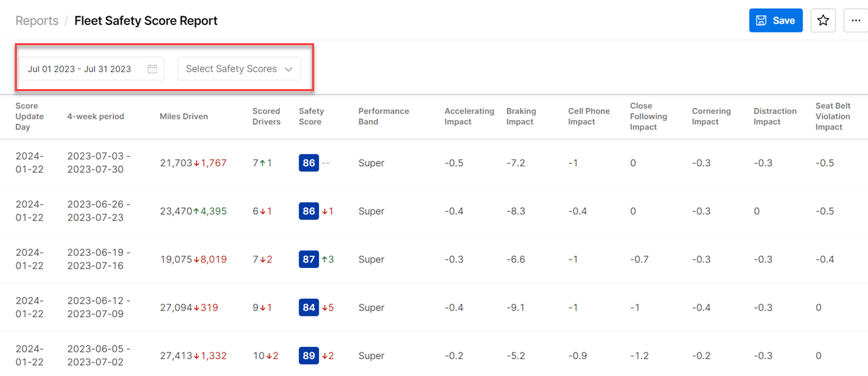Image resolution: width=868 pixels, height=376 pixels.
Task: Click the Miles Driven column header
Action: (x=184, y=116)
